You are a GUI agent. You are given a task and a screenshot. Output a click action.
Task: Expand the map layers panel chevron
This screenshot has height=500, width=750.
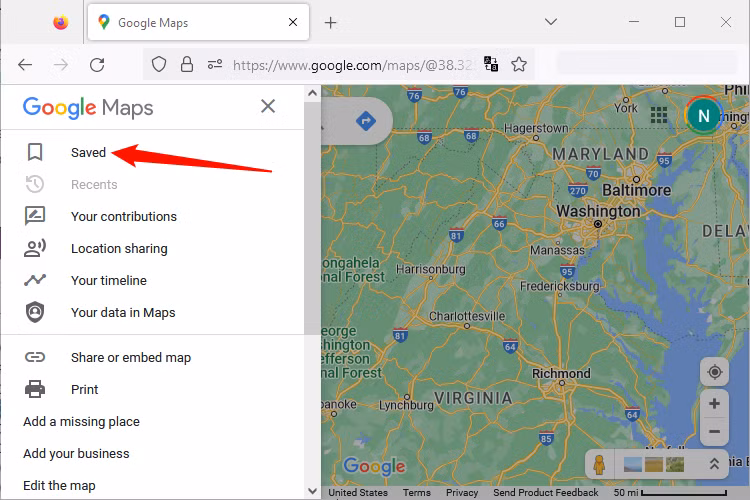pos(714,464)
